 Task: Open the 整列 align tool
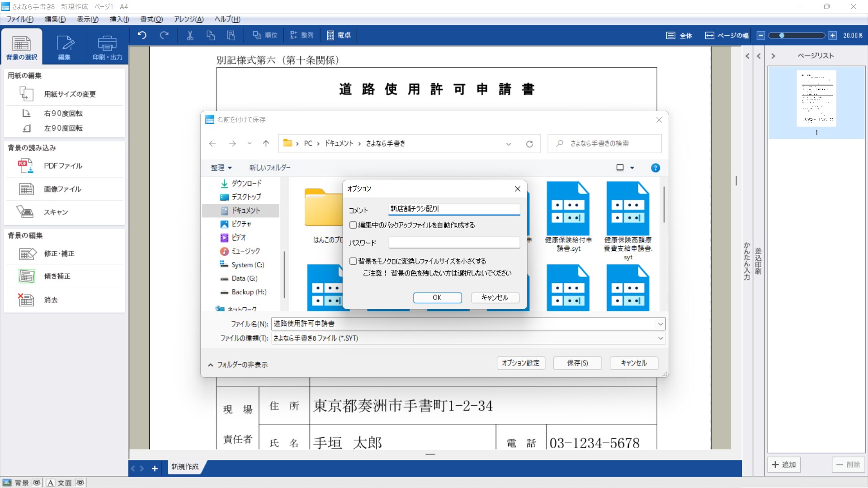pos(302,35)
